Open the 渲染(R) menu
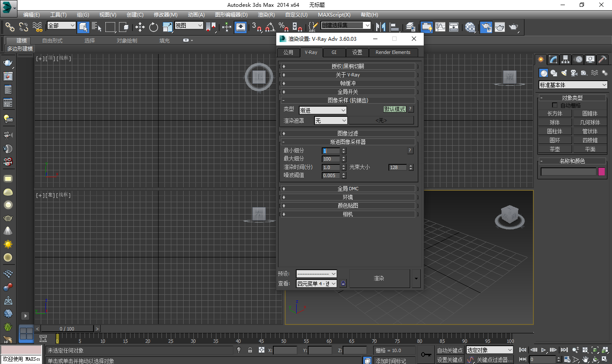The width and height of the screenshot is (612, 364). (266, 15)
